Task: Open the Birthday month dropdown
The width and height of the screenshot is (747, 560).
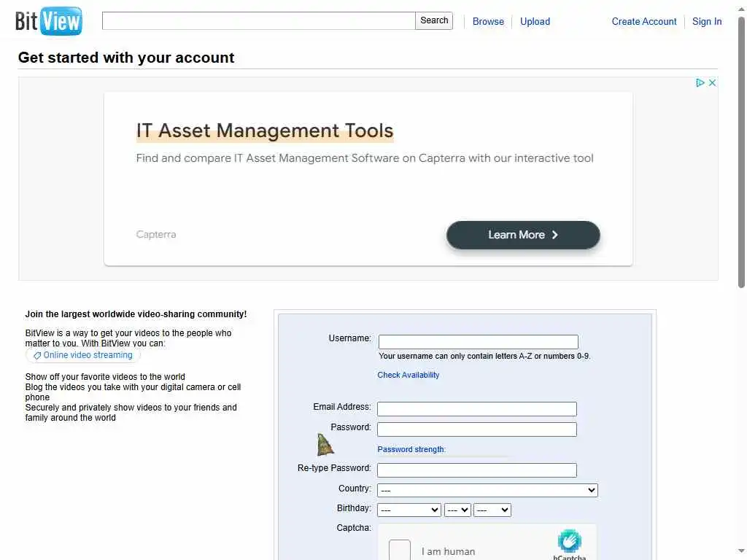Action: [409, 510]
